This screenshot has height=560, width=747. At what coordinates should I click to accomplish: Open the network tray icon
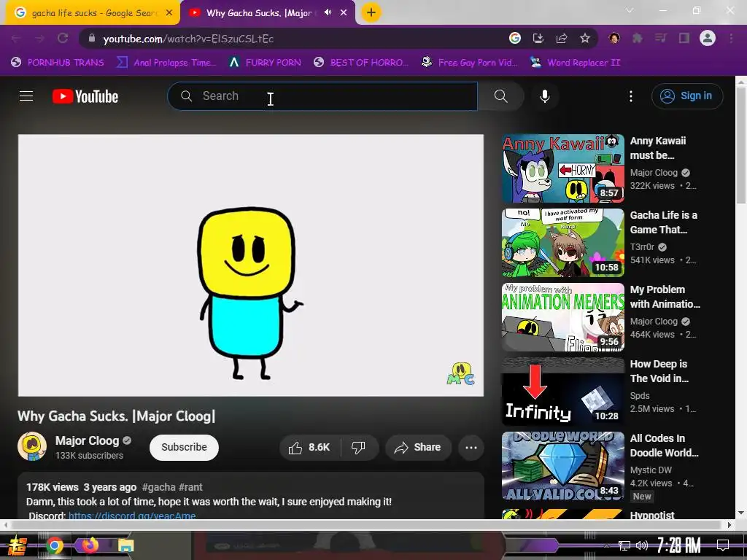pos(624,545)
